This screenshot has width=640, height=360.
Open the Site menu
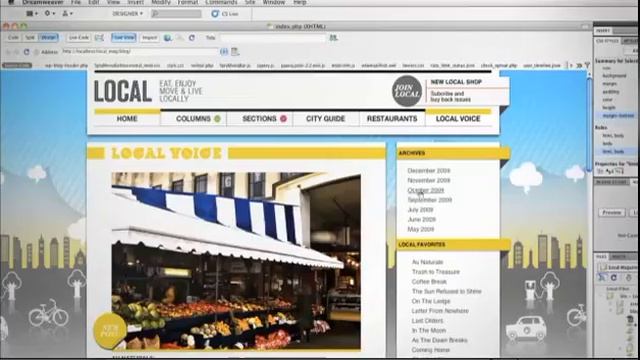(x=250, y=2)
